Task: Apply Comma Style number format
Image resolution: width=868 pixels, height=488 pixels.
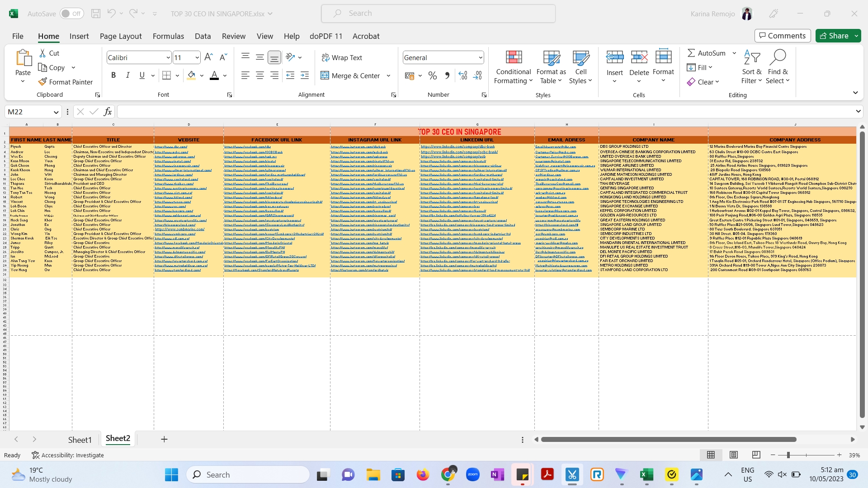Action: click(x=447, y=75)
